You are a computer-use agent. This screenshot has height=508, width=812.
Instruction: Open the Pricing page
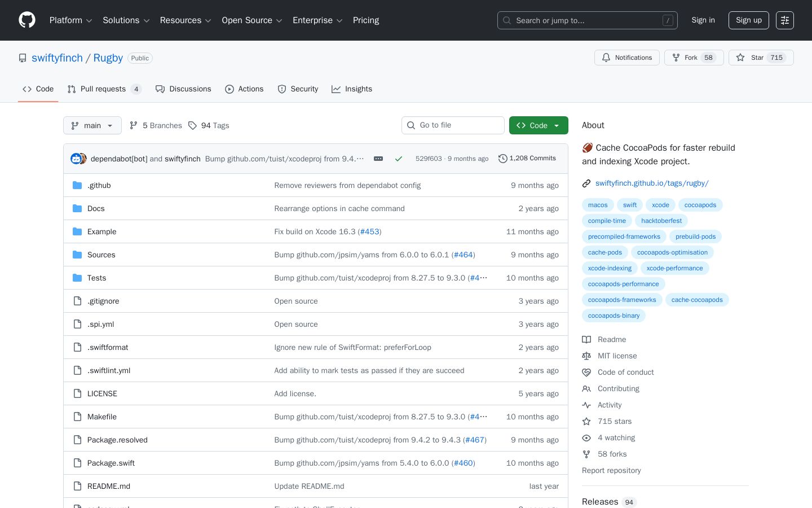point(366,20)
